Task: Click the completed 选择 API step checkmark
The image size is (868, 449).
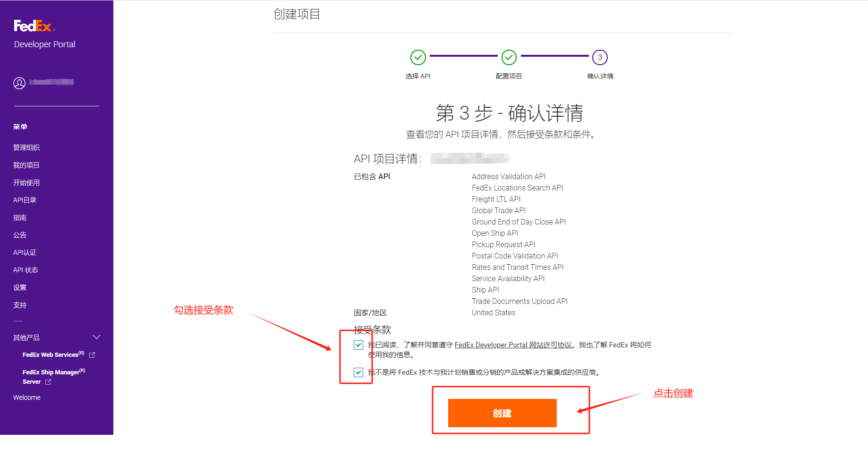Action: tap(418, 57)
